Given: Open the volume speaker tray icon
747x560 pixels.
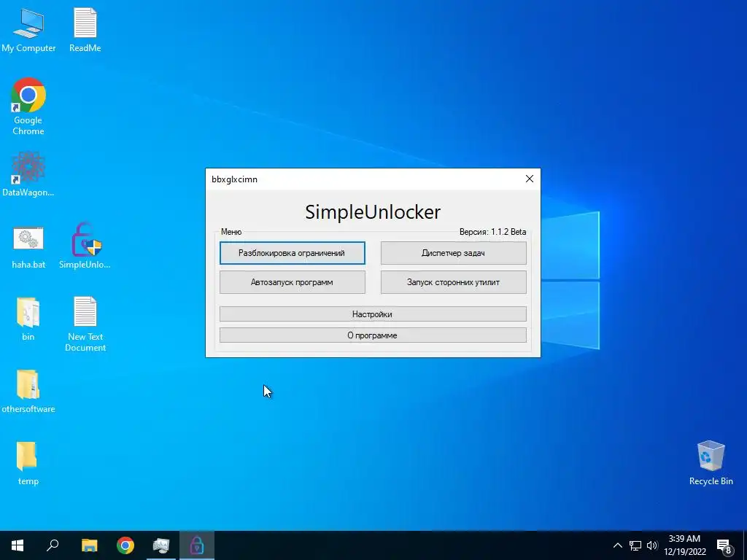Looking at the screenshot, I should pyautogui.click(x=652, y=545).
